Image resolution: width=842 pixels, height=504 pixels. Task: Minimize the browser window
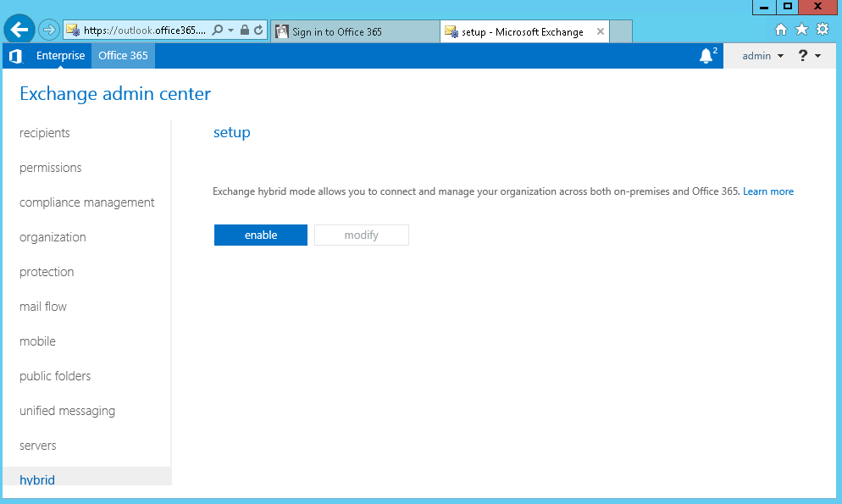coord(764,7)
